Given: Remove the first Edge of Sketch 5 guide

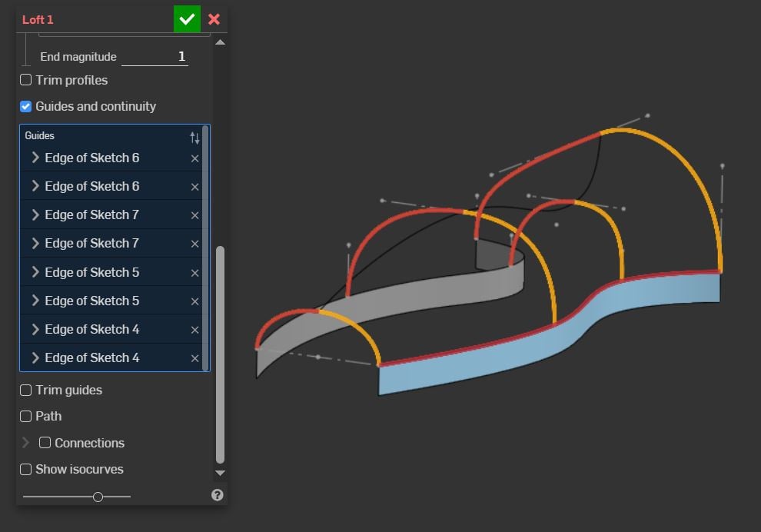Looking at the screenshot, I should click(194, 273).
